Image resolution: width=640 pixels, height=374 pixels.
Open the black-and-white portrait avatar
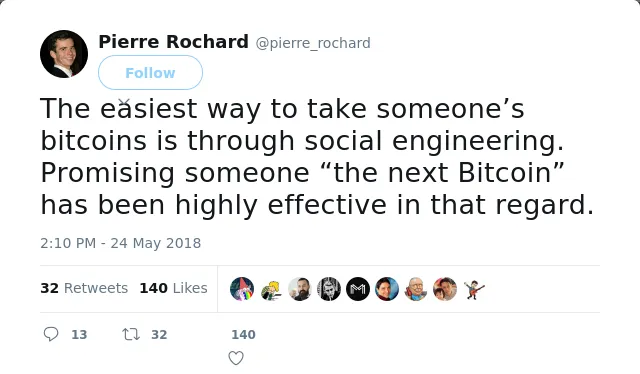coord(329,289)
